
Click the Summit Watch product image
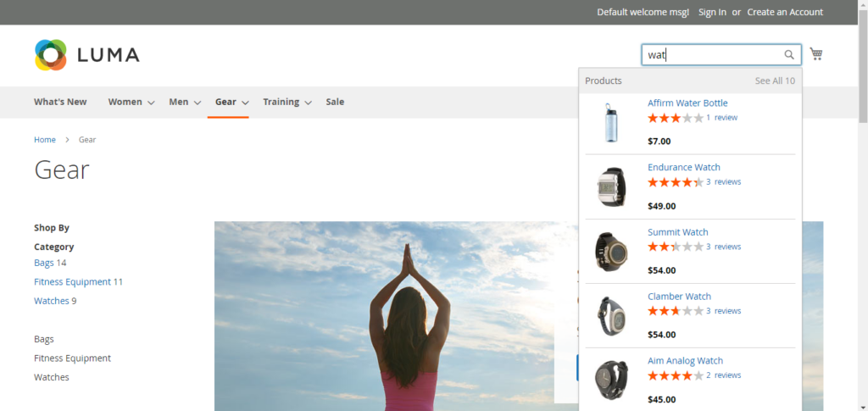click(610, 251)
